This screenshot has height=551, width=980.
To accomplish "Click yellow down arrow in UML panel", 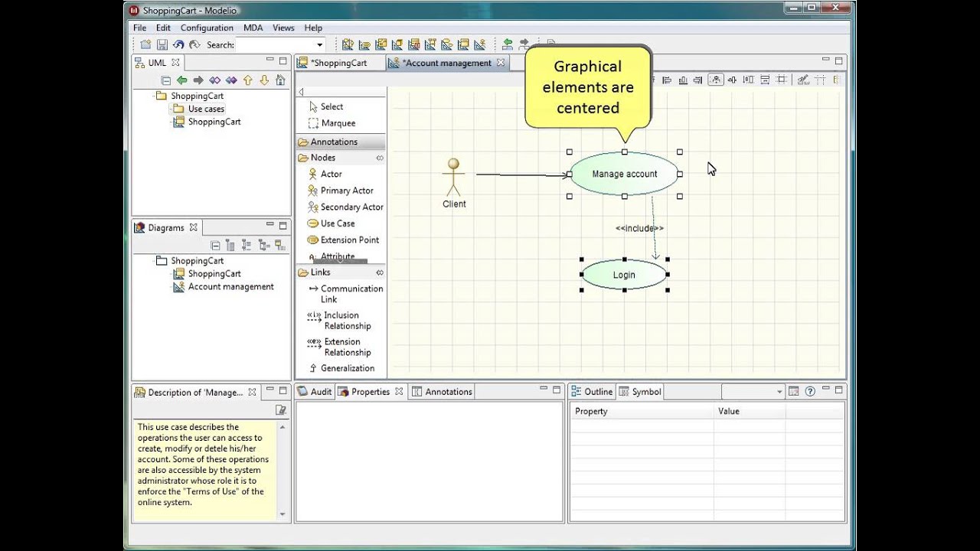I will click(264, 80).
